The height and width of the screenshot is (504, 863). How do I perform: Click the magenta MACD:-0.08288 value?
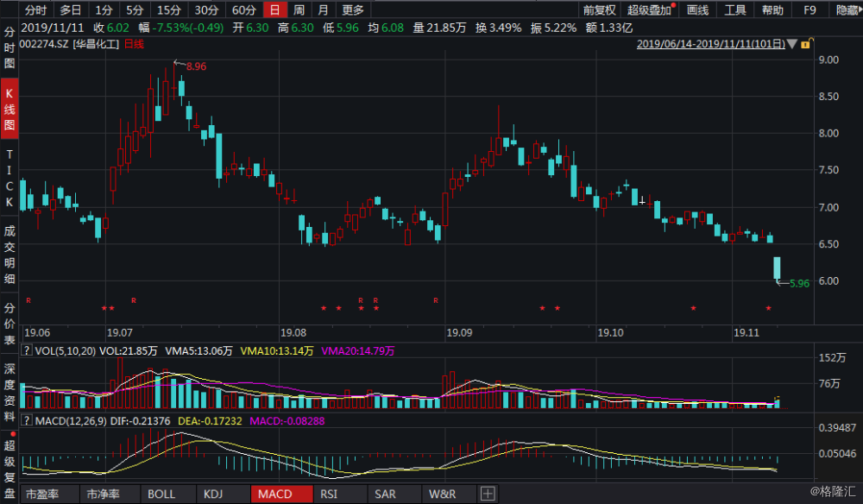point(287,421)
